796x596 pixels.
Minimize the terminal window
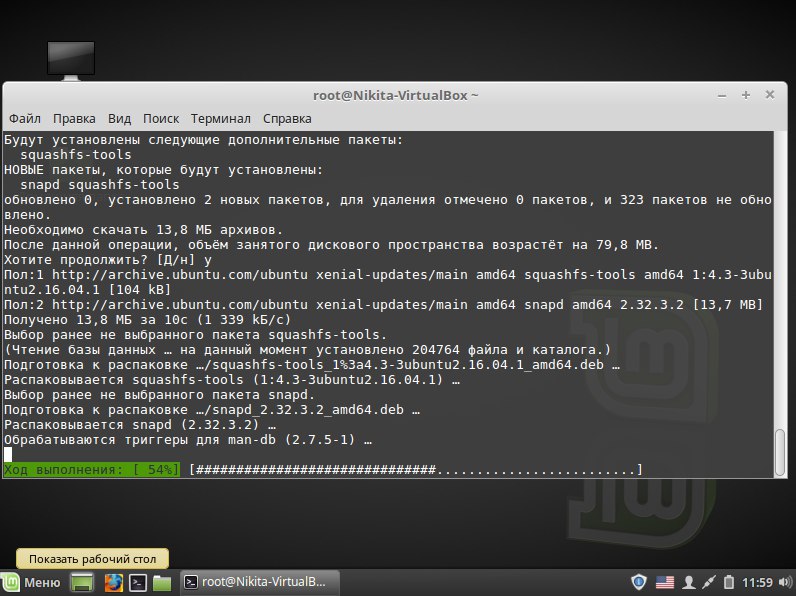click(x=722, y=95)
